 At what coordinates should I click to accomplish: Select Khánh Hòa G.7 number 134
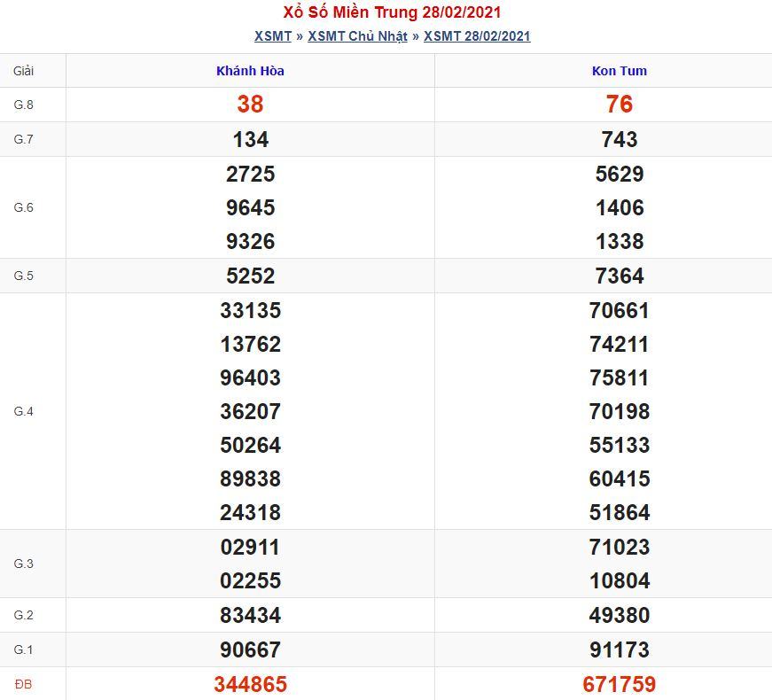pyautogui.click(x=250, y=139)
